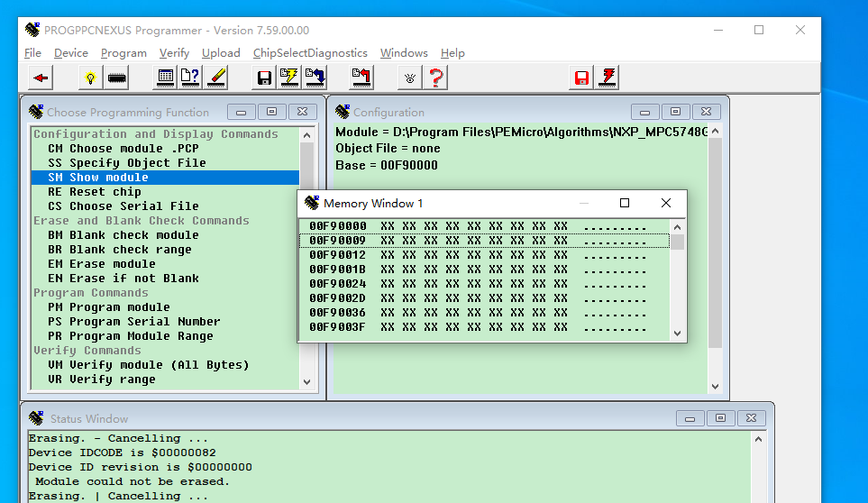
Task: Click the Base = 00F90000 line
Action: tap(387, 165)
